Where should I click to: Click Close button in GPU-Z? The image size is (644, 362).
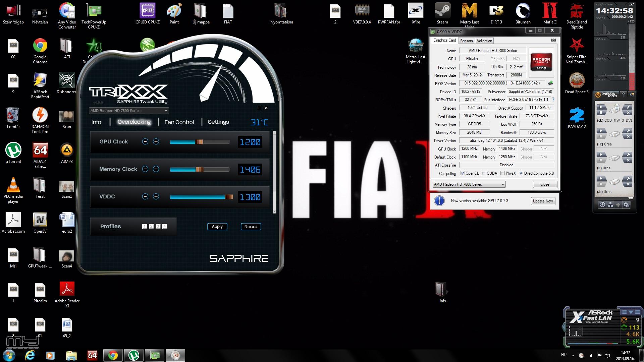tap(545, 184)
